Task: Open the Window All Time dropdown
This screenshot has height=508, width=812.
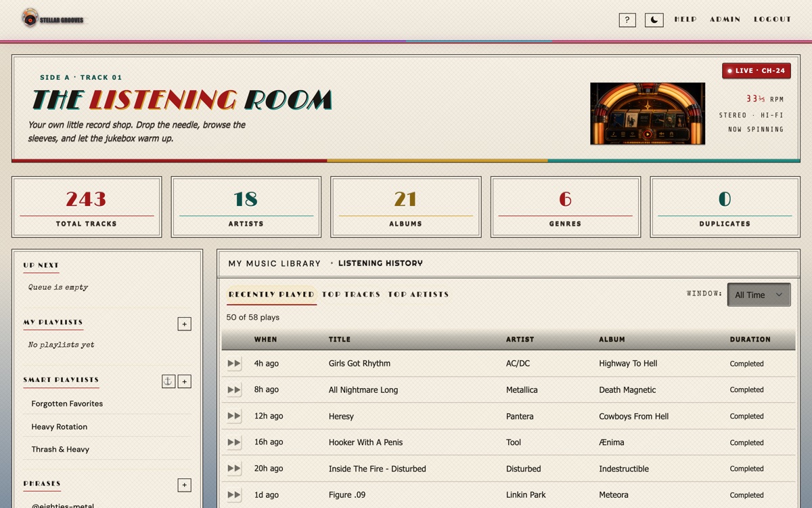Action: click(759, 295)
